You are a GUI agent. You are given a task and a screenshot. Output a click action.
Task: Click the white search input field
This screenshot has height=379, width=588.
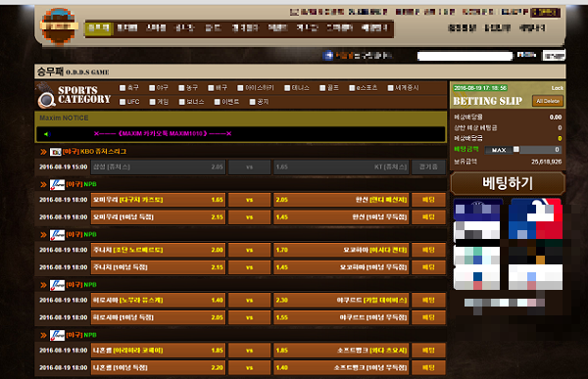[465, 56]
